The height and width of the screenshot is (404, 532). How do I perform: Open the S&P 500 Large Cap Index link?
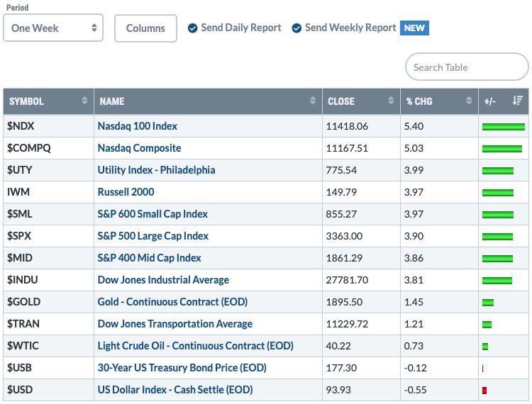[153, 236]
